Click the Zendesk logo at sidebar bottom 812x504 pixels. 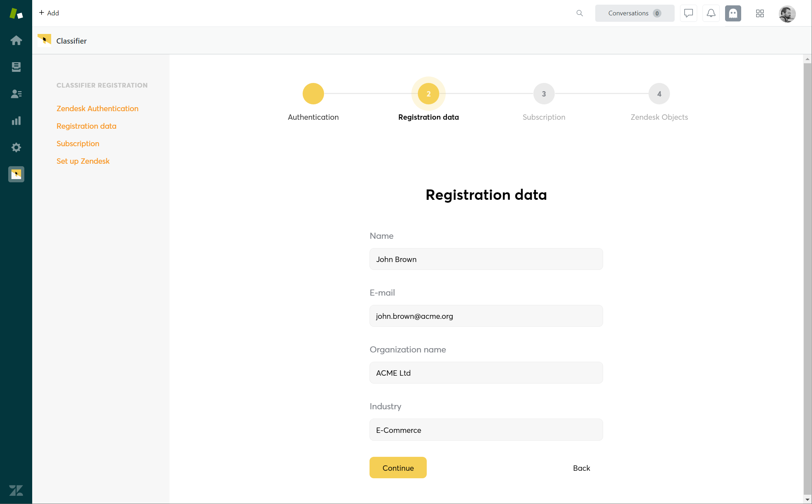click(16, 490)
